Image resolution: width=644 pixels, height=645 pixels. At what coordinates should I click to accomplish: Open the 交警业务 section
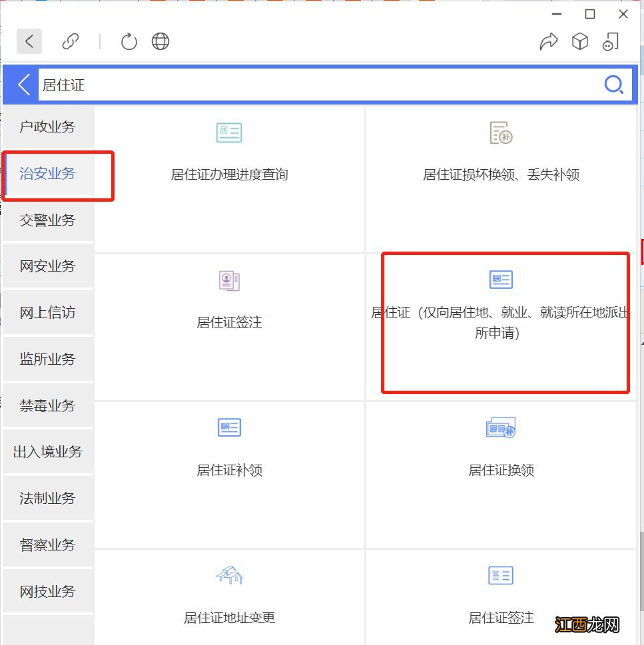pos(48,220)
